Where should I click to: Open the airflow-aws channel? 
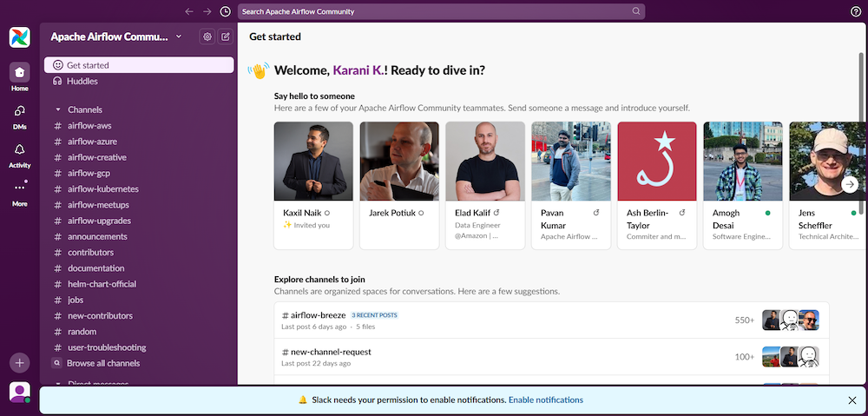pos(139,126)
